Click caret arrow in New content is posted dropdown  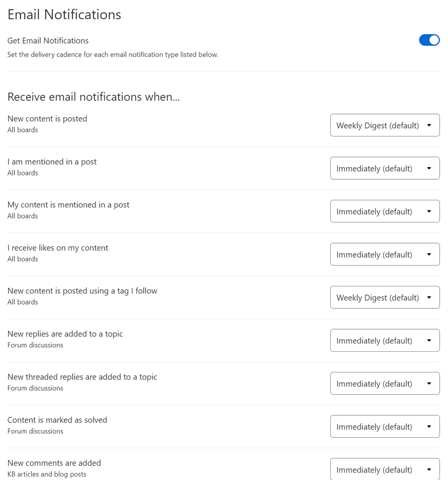tap(429, 125)
